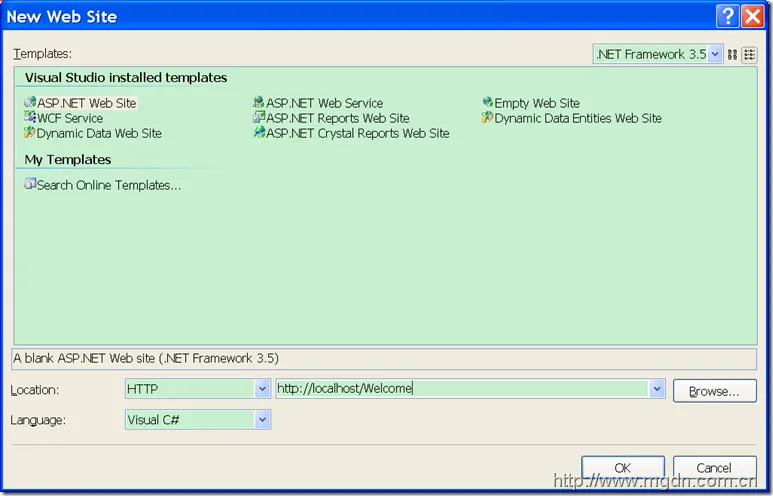
Task: Click the Browse... button
Action: pyautogui.click(x=714, y=391)
